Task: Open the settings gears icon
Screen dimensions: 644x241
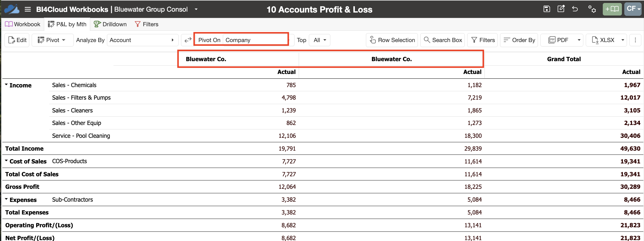Action: point(592,9)
